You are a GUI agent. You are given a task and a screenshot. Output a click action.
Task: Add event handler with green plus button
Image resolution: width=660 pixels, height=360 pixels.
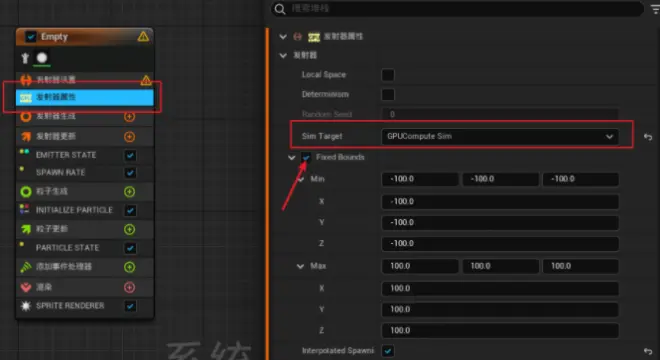point(130,267)
